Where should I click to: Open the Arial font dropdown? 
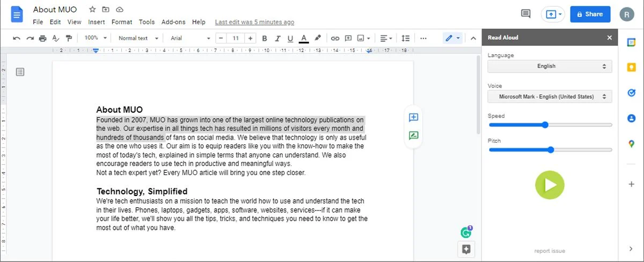click(x=191, y=38)
